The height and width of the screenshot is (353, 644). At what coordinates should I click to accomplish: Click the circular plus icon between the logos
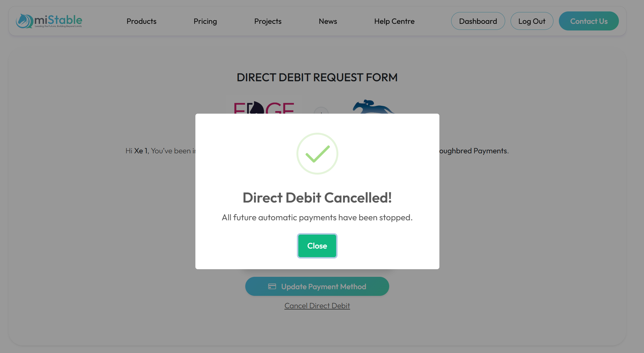pos(321,111)
